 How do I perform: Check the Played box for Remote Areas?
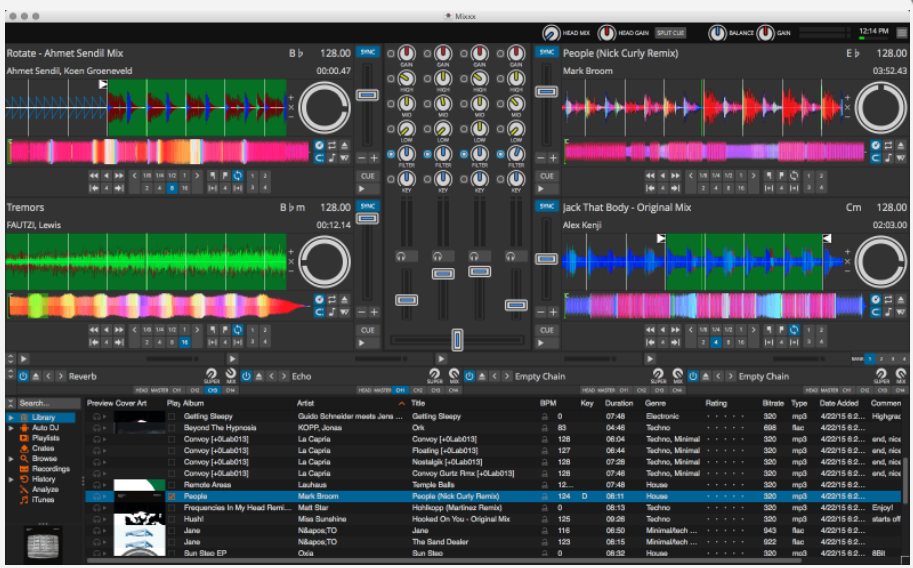171,485
